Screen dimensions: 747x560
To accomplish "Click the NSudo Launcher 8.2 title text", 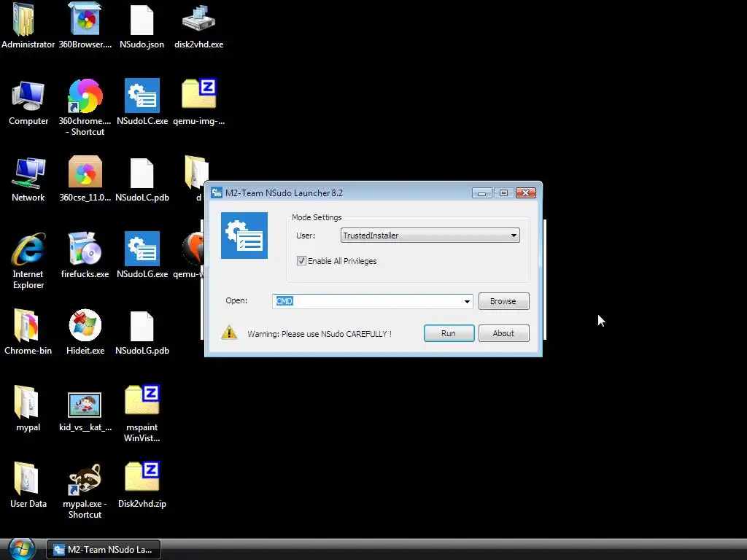I will coord(284,192).
